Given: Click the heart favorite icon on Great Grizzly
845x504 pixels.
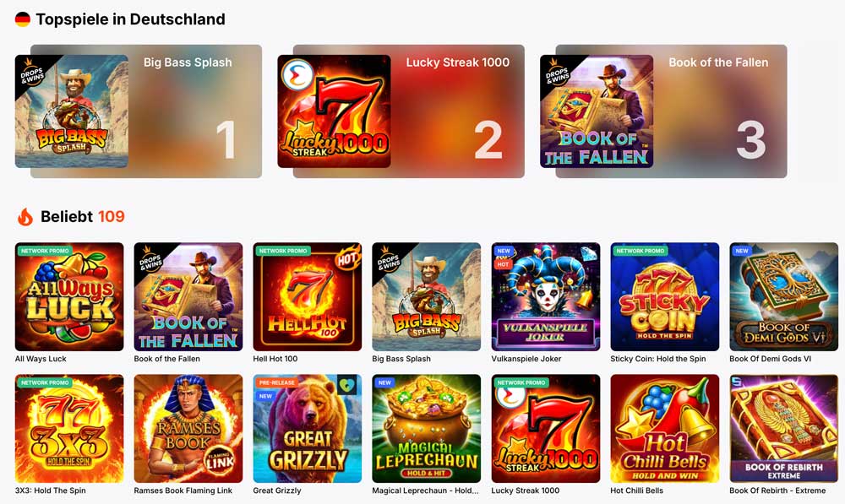Looking at the screenshot, I should click(x=347, y=385).
